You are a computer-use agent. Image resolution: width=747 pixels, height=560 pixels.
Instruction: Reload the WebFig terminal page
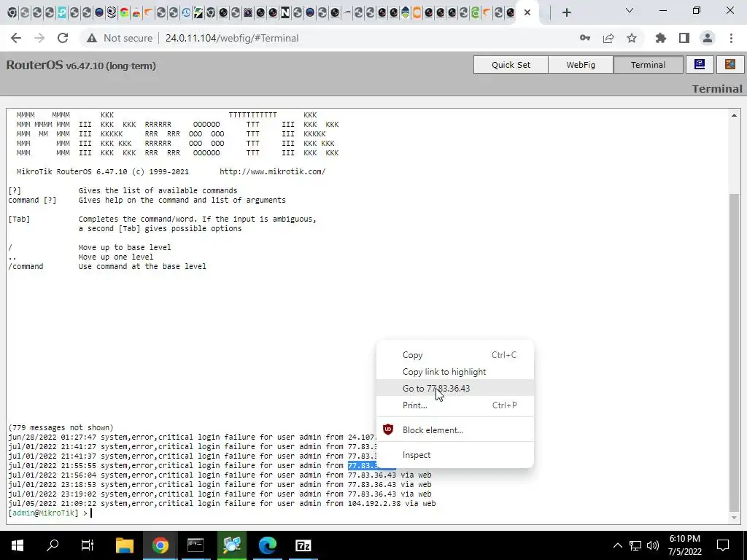[63, 38]
